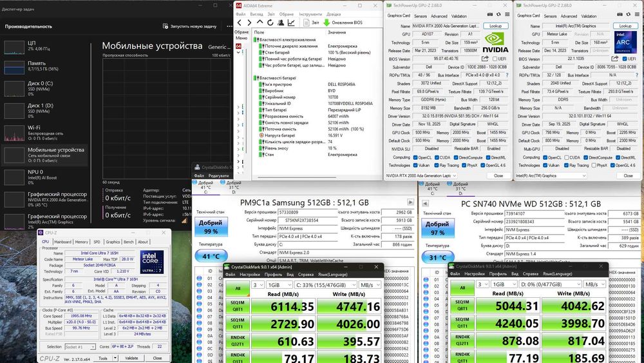Toggle Vulkan checkbox in Intel Arc GPU-Z
Viewport: 644px width, 363px height.
545,165
